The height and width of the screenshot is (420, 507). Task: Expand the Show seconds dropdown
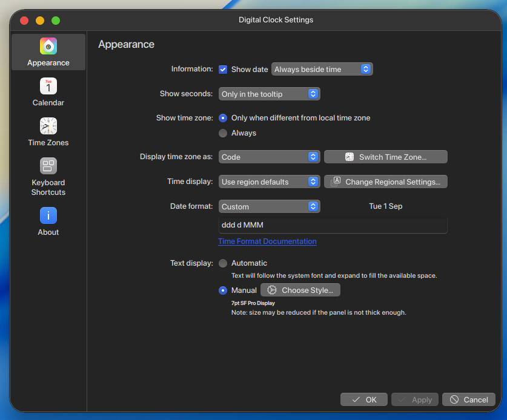pos(270,94)
